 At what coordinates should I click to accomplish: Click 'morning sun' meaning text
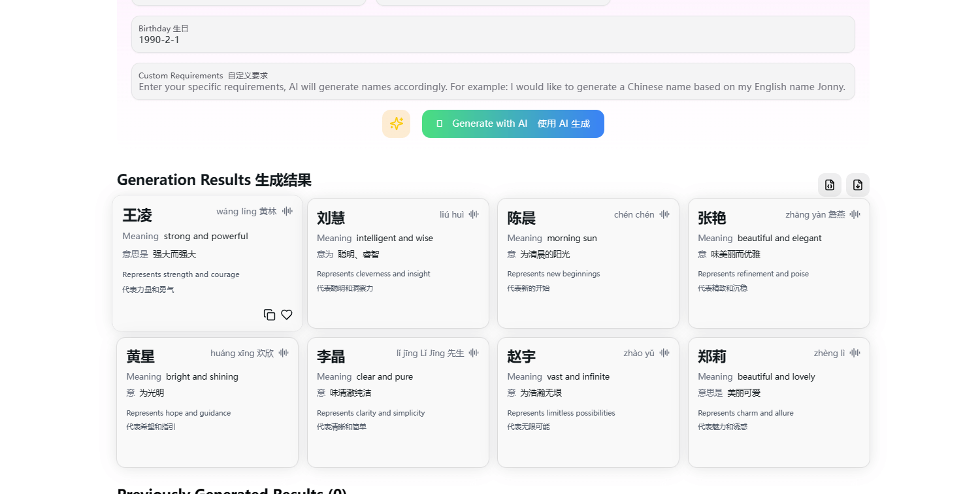click(572, 238)
